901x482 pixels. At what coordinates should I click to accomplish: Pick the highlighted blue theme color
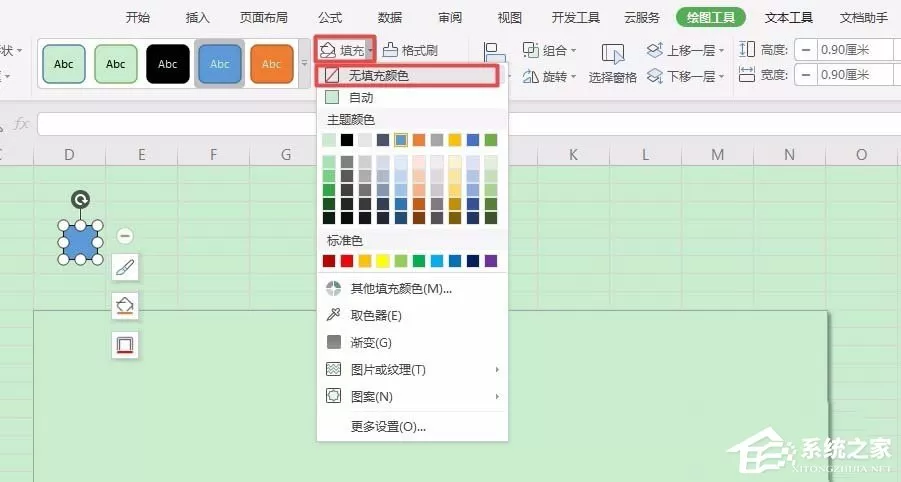[x=401, y=140]
